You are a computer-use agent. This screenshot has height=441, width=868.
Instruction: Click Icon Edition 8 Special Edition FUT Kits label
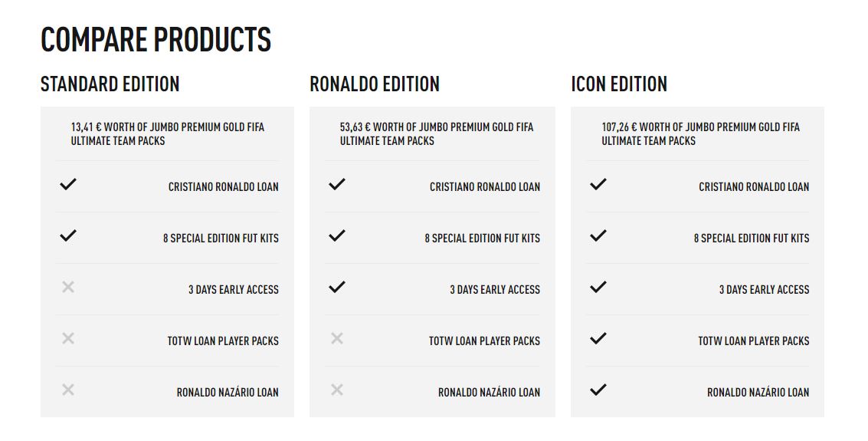tap(751, 239)
